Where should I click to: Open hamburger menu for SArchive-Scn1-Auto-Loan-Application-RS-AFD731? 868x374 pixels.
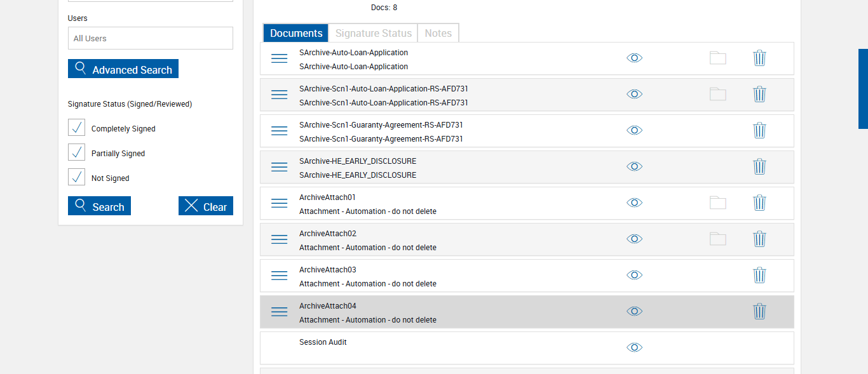(x=280, y=95)
